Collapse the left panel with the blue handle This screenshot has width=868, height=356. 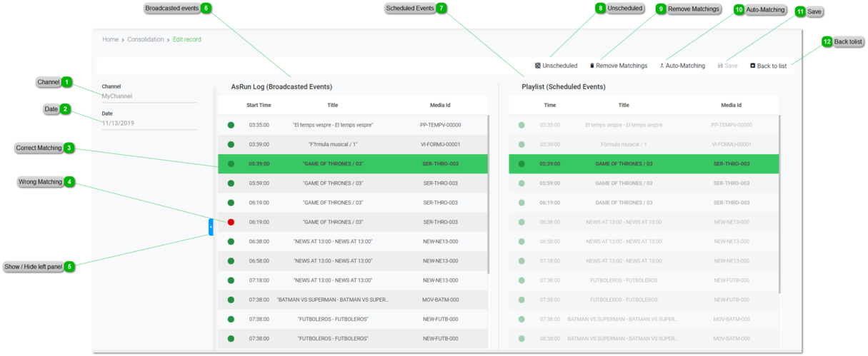pos(211,227)
